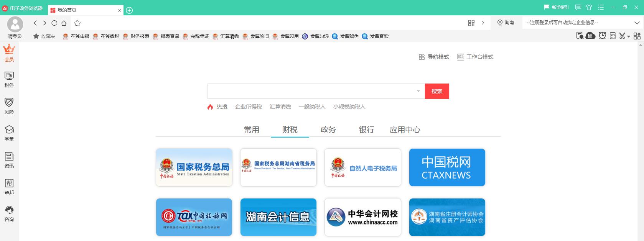Open new tab with plus icon
The width and height of the screenshot is (644, 241).
[x=129, y=10]
